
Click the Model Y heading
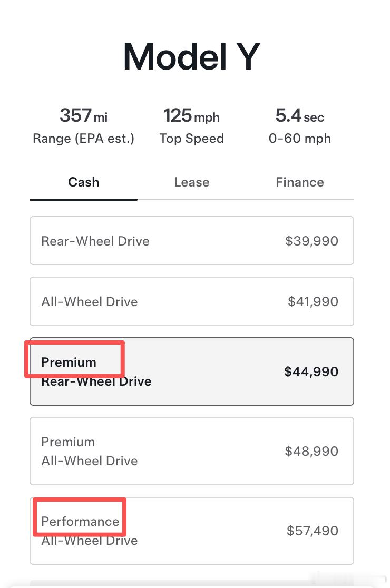[x=191, y=57]
